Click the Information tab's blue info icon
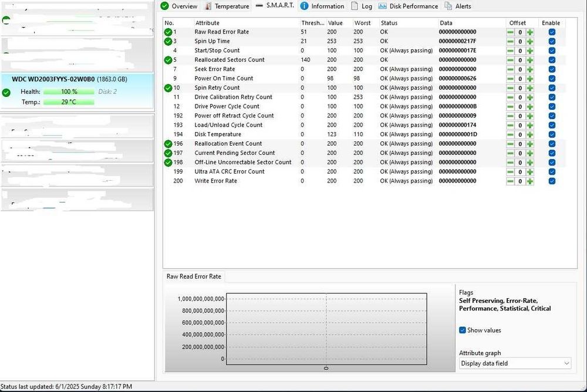Image resolution: width=587 pixels, height=392 pixels. click(x=304, y=6)
